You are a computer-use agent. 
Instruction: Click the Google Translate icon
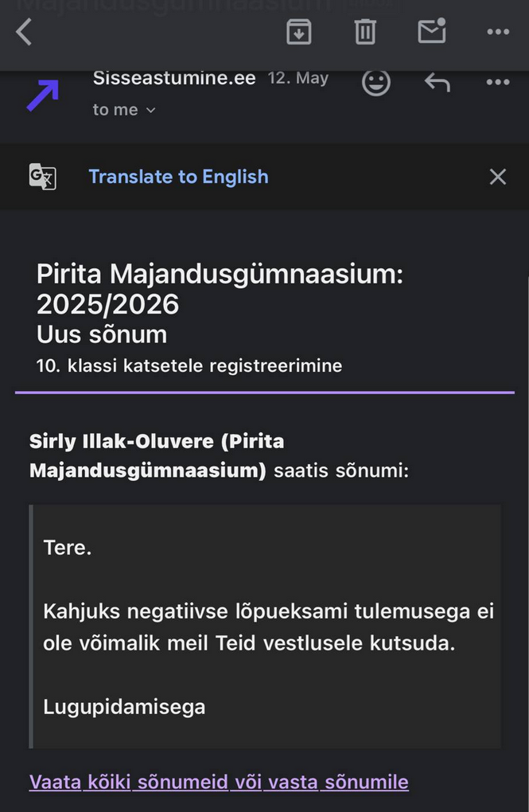(42, 177)
